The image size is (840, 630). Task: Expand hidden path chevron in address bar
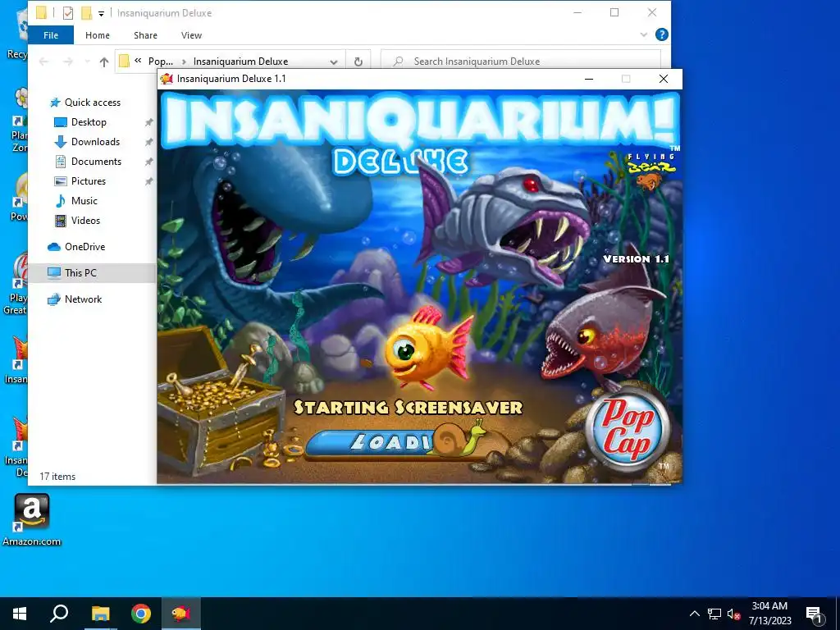(x=138, y=61)
